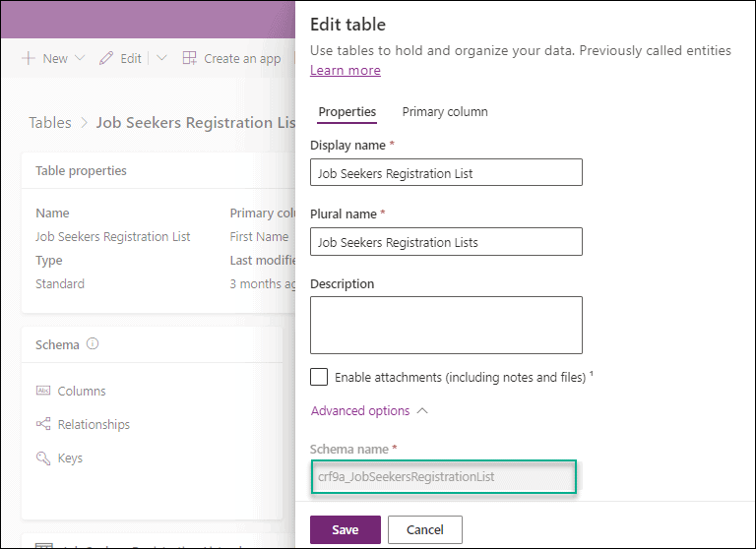Click the Description text area
The height and width of the screenshot is (549, 756).
click(x=446, y=326)
